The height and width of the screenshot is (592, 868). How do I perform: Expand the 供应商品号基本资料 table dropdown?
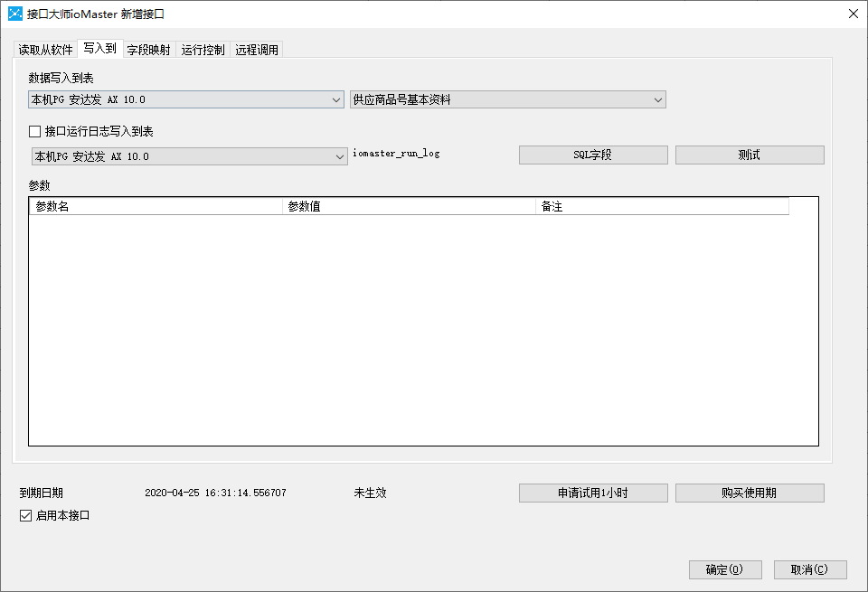click(x=507, y=99)
